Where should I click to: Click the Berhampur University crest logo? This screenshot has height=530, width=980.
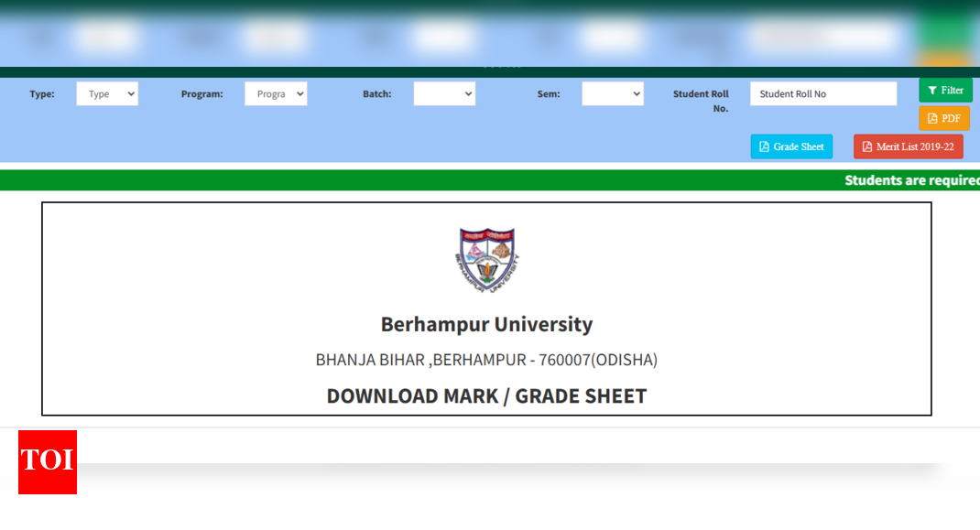487,260
